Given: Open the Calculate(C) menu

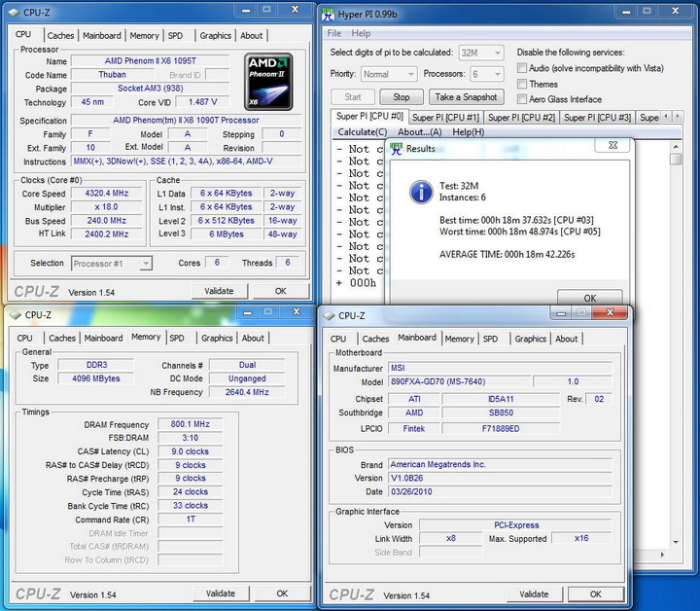Looking at the screenshot, I should (x=362, y=132).
